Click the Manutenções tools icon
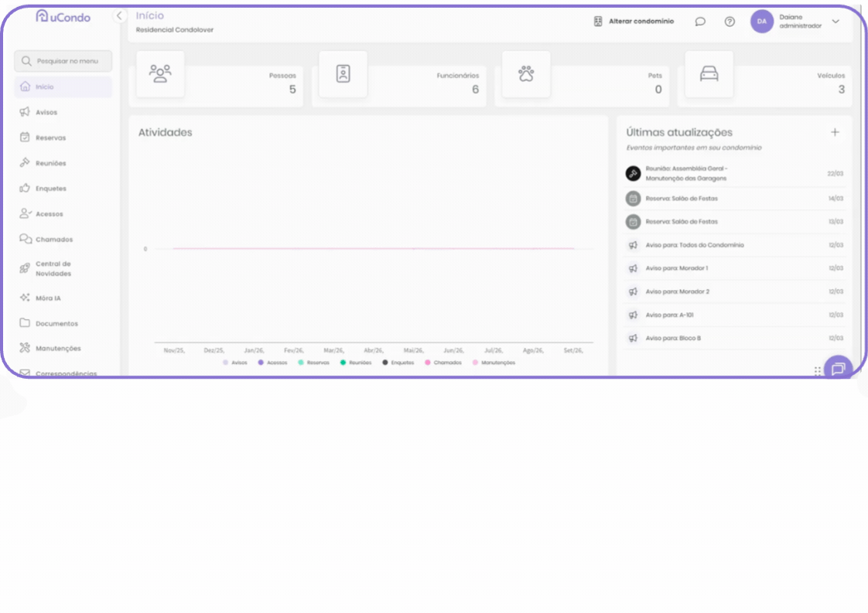 (x=25, y=348)
